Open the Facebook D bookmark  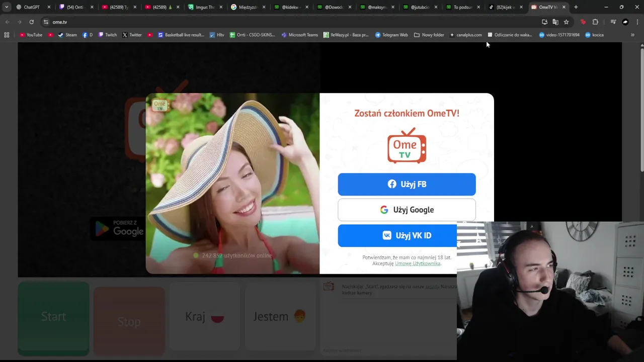88,35
